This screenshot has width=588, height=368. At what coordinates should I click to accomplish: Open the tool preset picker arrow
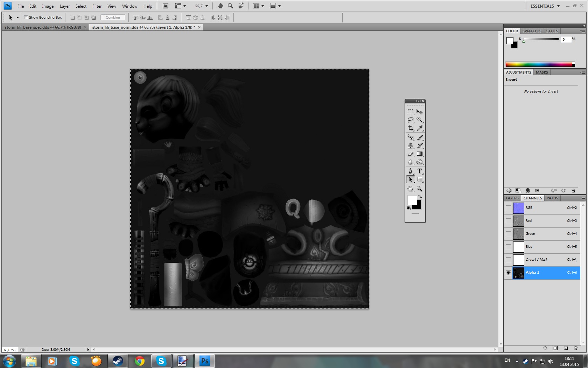(x=17, y=18)
